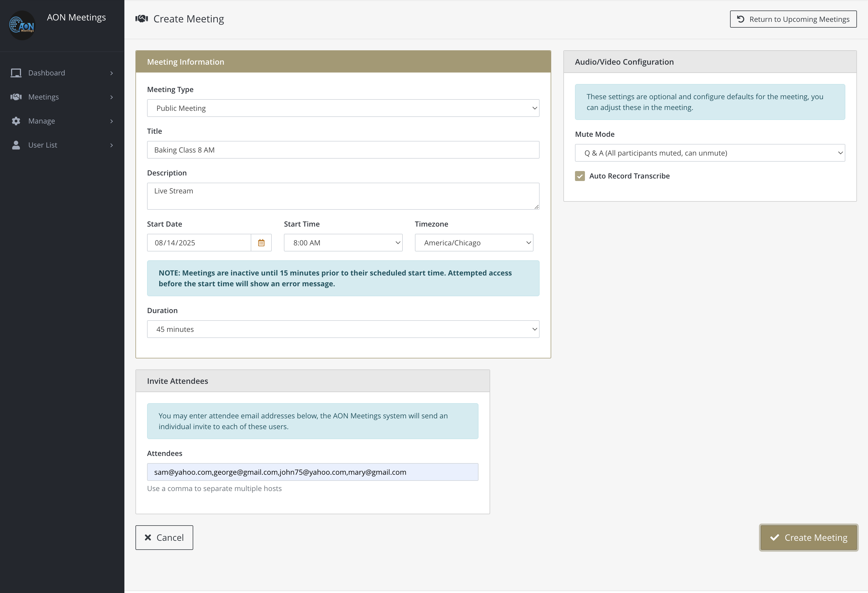Click the Meetings handshake sidebar icon
This screenshot has height=593, width=868.
coord(16,97)
